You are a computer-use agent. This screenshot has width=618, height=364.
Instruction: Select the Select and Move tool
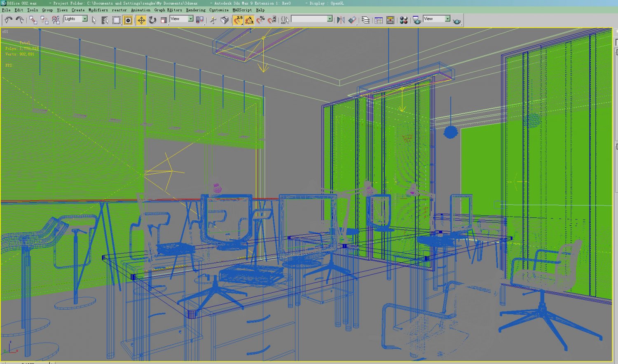(x=141, y=20)
